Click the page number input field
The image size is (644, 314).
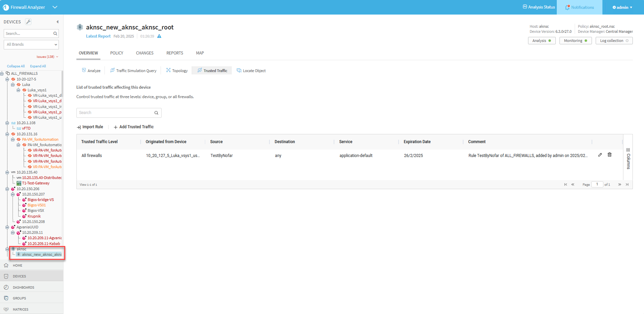[x=597, y=184]
